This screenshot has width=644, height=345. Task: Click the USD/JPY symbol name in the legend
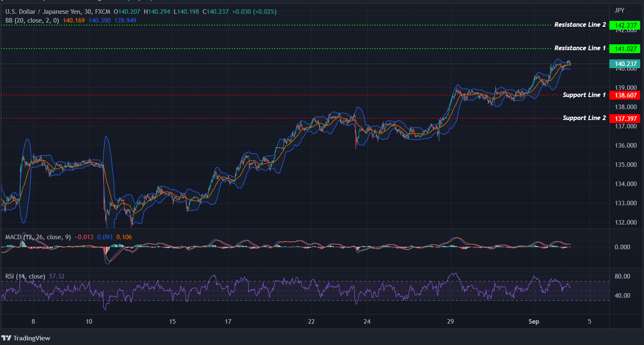click(42, 11)
